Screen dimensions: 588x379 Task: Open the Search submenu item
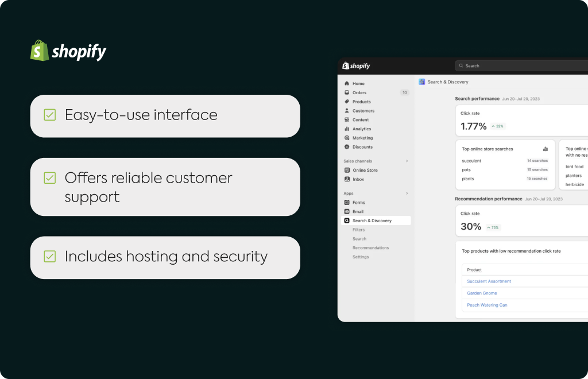click(x=359, y=239)
